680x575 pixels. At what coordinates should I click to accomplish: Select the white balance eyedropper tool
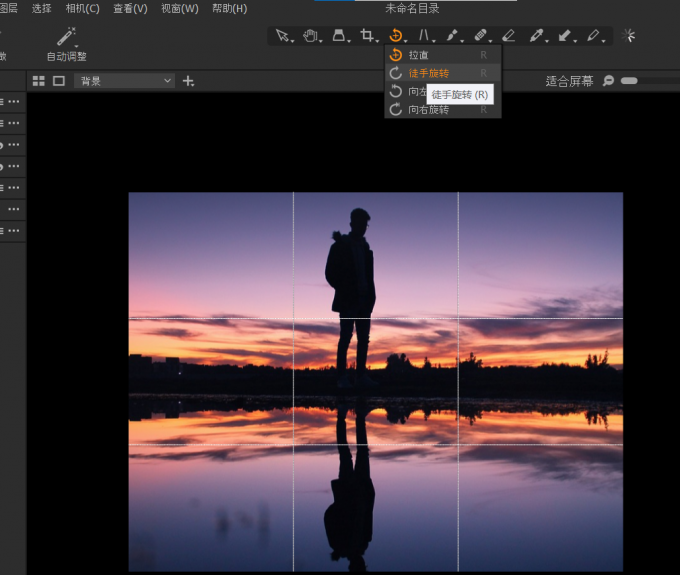coord(536,35)
